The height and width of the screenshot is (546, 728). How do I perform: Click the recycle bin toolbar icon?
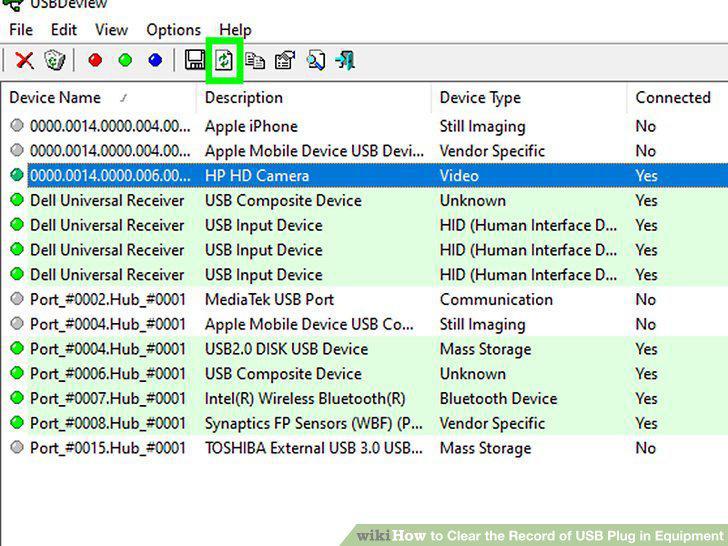pyautogui.click(x=55, y=60)
